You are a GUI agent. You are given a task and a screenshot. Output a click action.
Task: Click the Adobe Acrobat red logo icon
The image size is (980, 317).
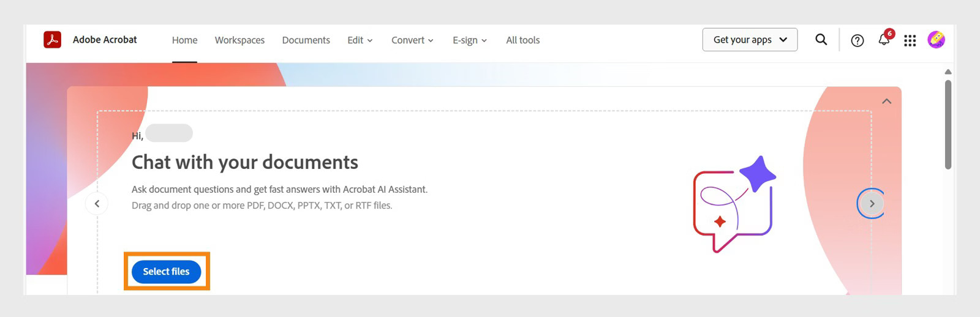tap(53, 40)
